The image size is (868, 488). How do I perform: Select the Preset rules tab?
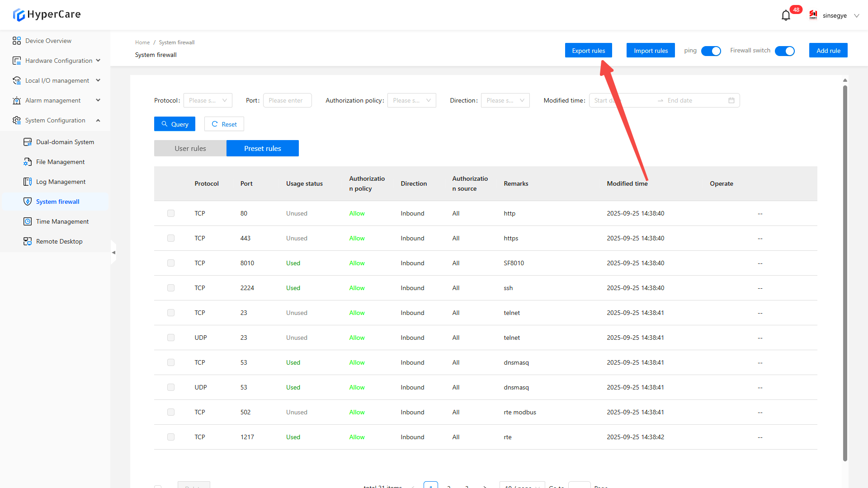(x=262, y=148)
